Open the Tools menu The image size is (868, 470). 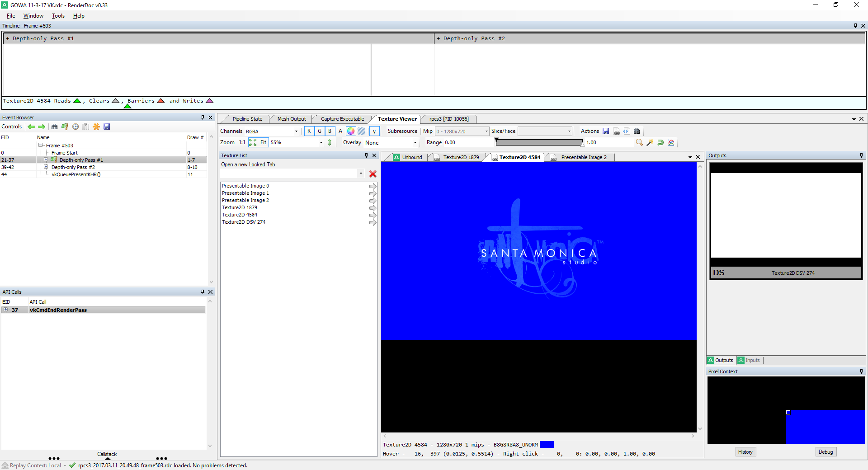[x=58, y=16]
